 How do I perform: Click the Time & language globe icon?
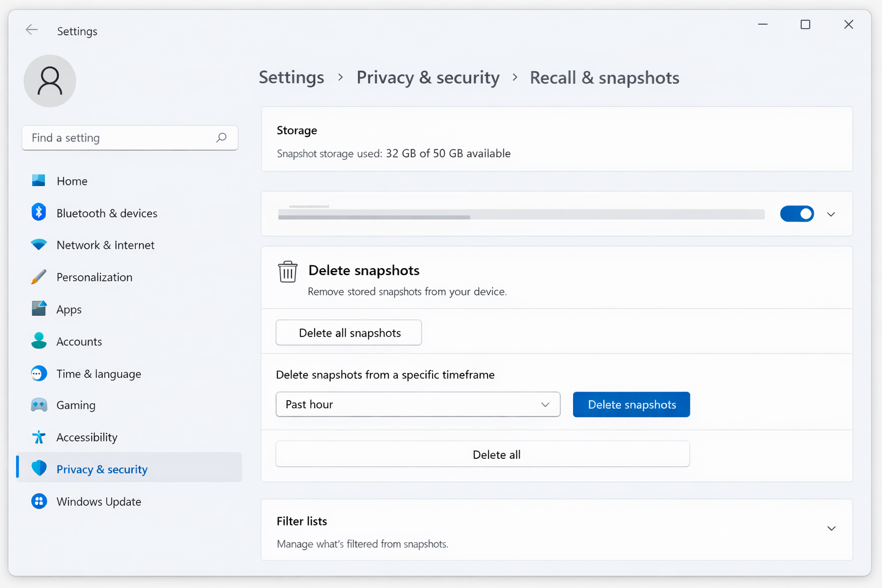point(38,374)
